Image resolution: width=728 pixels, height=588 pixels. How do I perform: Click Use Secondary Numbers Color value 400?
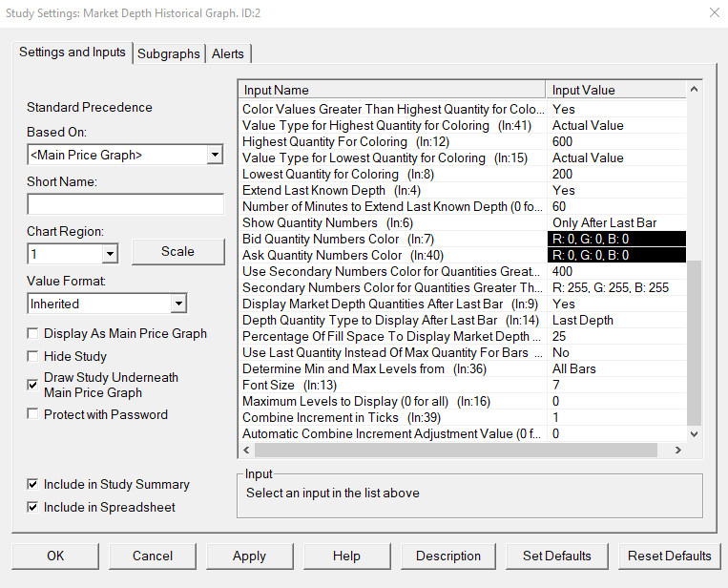tap(616, 272)
